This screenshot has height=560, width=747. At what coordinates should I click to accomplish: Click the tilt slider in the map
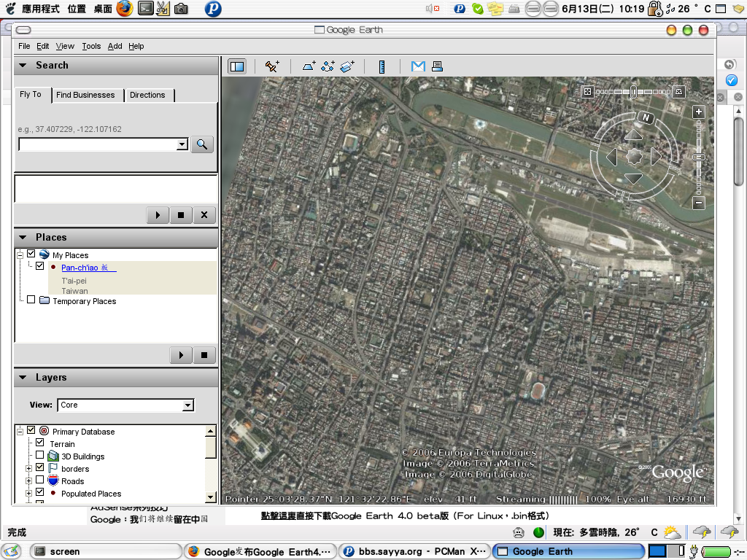tap(633, 91)
